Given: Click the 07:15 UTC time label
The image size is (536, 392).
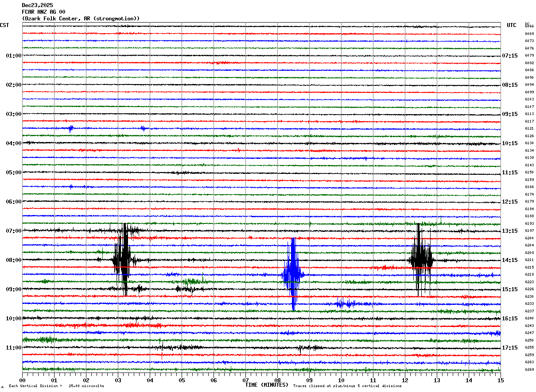Looking at the screenshot, I should pos(510,56).
